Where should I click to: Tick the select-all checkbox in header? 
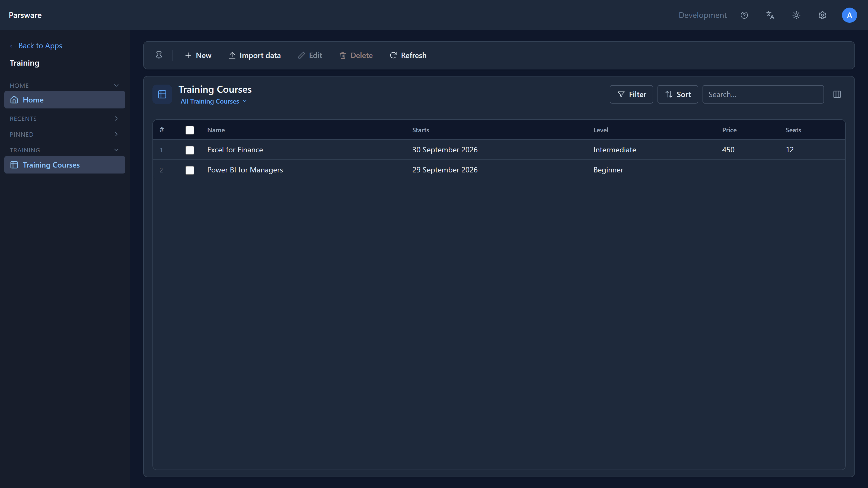click(190, 130)
